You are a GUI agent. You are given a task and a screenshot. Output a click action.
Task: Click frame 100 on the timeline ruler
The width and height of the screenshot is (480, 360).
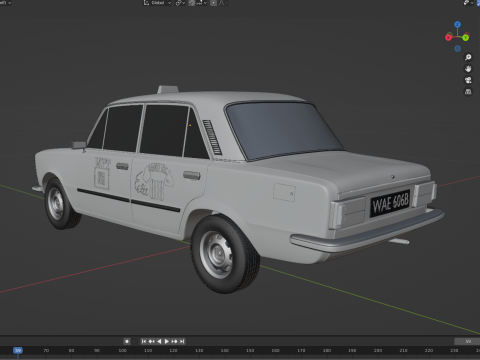click(122, 350)
